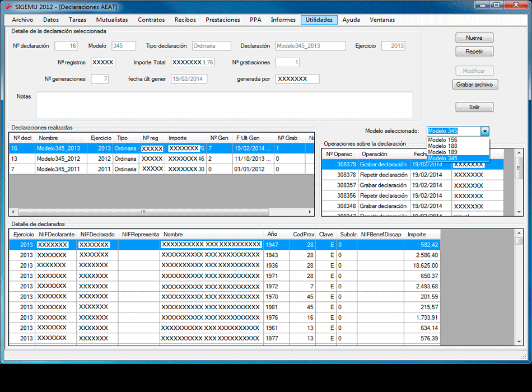
Task: Click the Declaración field showing Modelo345_2013
Action: 310,46
